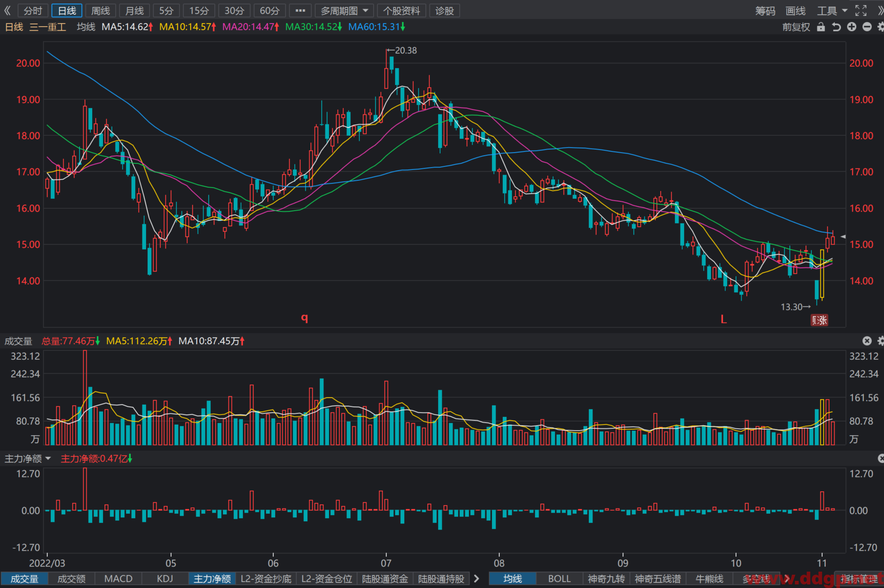Viewport: 884px width, 588px height.
Task: Click the MA30:14.52 moving average label
Action: point(314,27)
